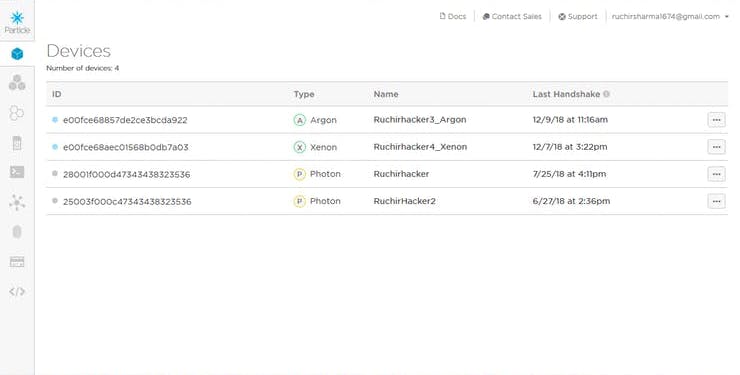Click handshake time 7/25/18 at 4:11pm

click(569, 174)
